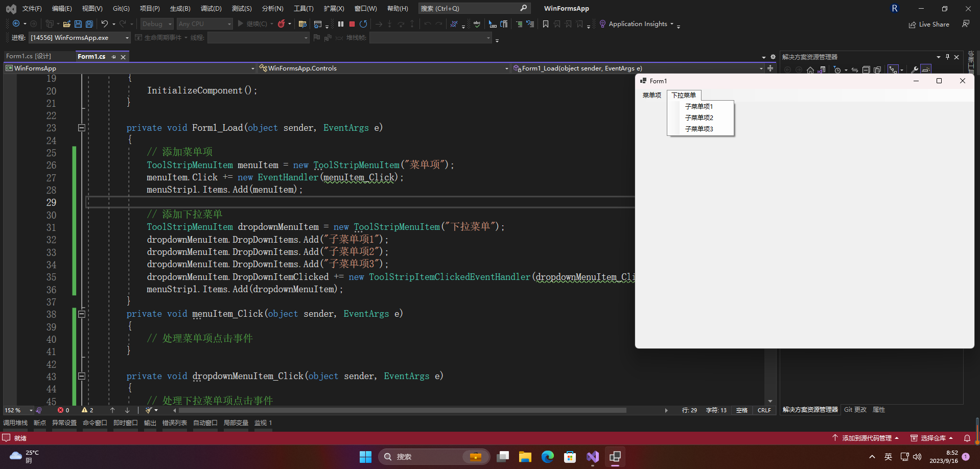Image resolution: width=980 pixels, height=469 pixels.
Task: Open the 152 % zoom level dropdown
Action: pyautogui.click(x=18, y=410)
